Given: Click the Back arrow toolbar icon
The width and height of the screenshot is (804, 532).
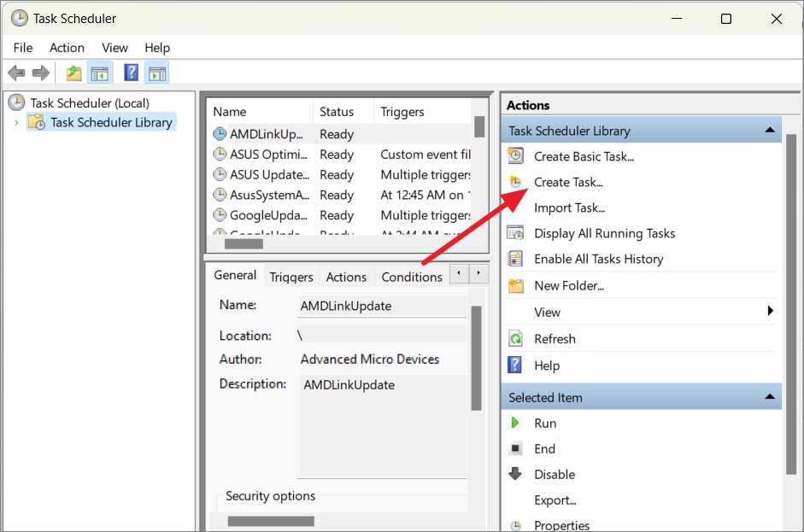Looking at the screenshot, I should (16, 73).
